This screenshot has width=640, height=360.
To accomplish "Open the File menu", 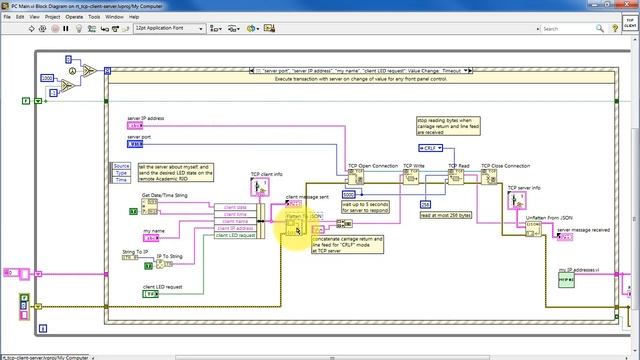I will [7, 17].
